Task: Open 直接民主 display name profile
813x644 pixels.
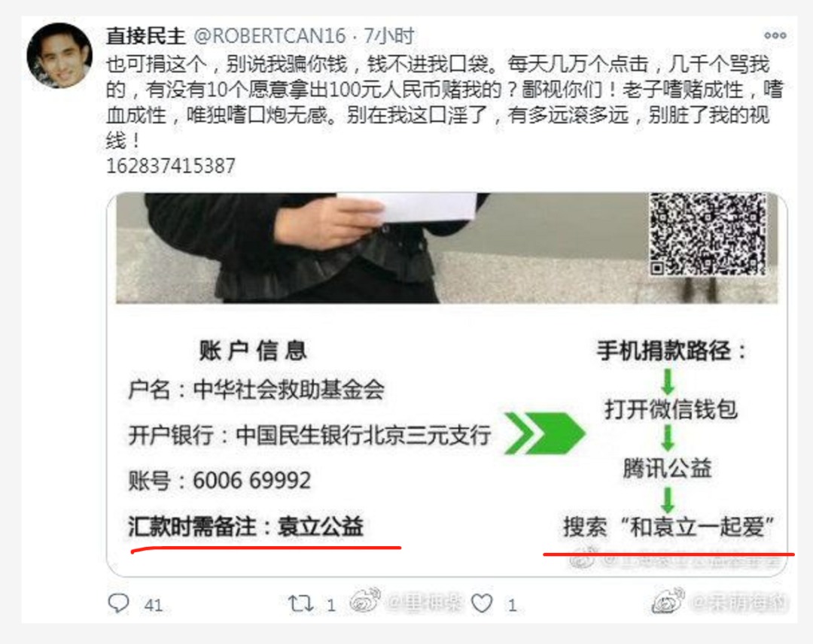Action: tap(146, 36)
